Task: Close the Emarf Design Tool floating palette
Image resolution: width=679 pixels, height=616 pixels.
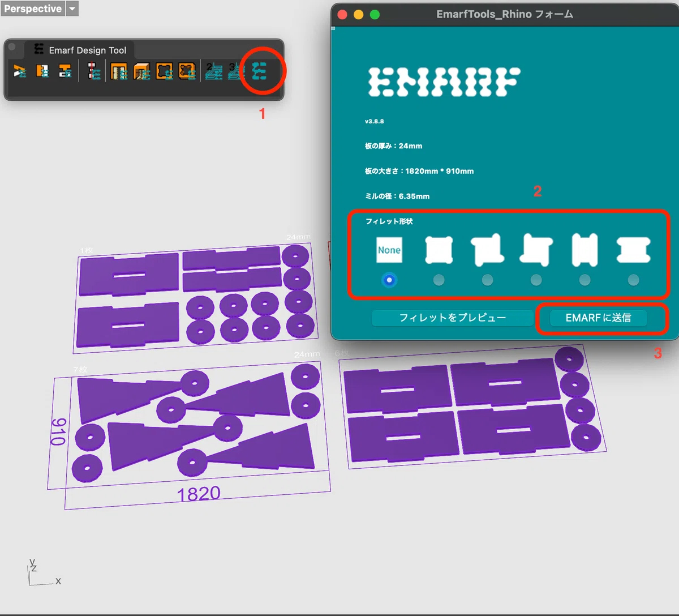Action: click(12, 46)
